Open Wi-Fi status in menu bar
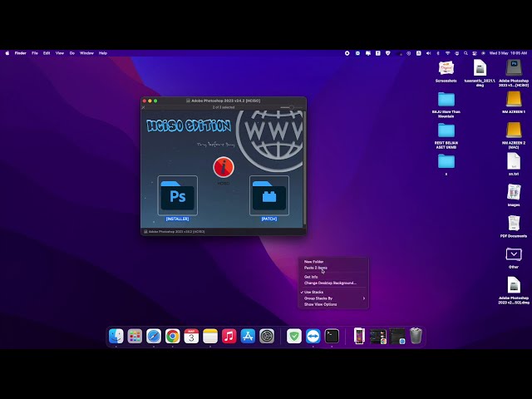The width and height of the screenshot is (532, 399). [x=447, y=53]
